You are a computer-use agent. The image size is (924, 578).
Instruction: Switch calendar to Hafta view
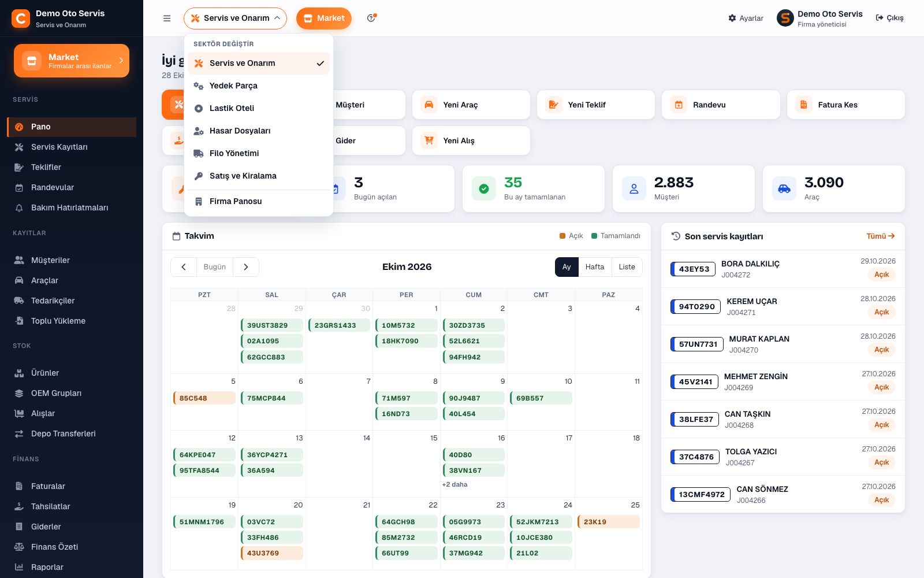point(595,267)
